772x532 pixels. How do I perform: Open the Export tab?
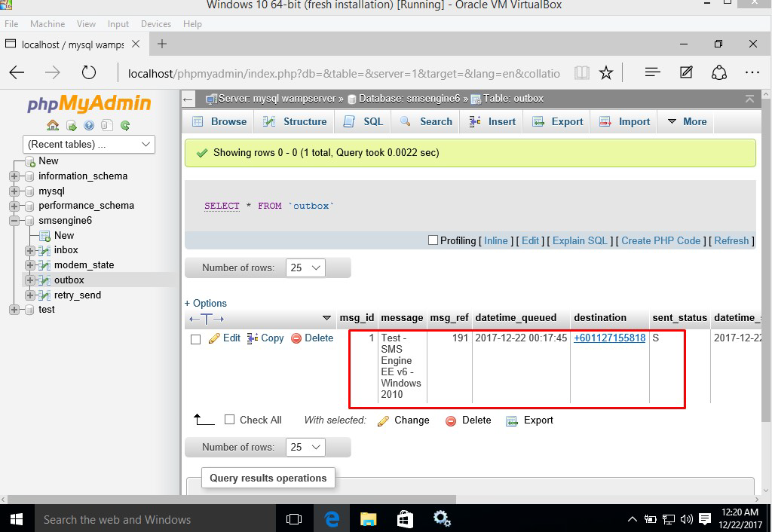click(x=558, y=121)
